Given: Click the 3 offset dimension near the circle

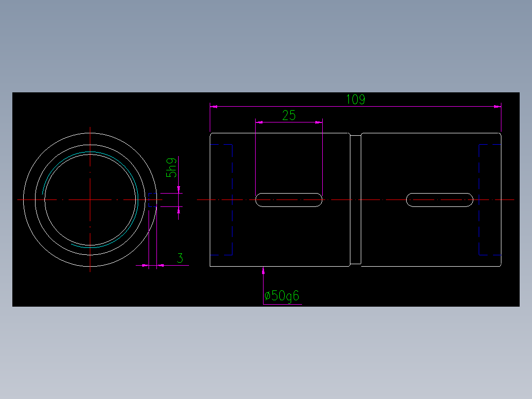Looking at the screenshot, I should click(x=180, y=257).
